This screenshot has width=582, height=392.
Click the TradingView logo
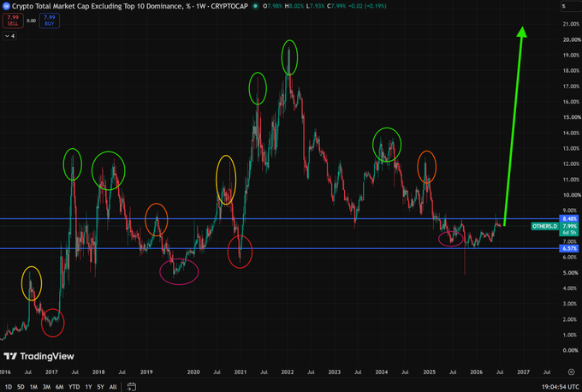coord(39,356)
